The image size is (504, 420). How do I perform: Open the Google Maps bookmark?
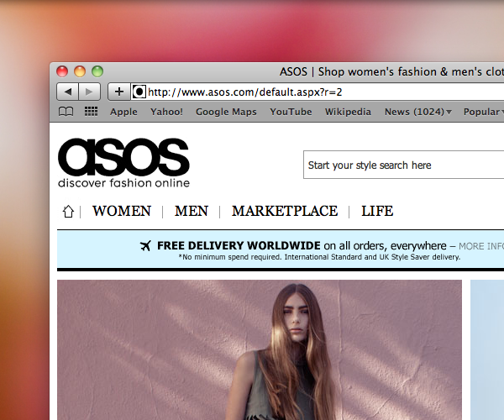(x=226, y=112)
